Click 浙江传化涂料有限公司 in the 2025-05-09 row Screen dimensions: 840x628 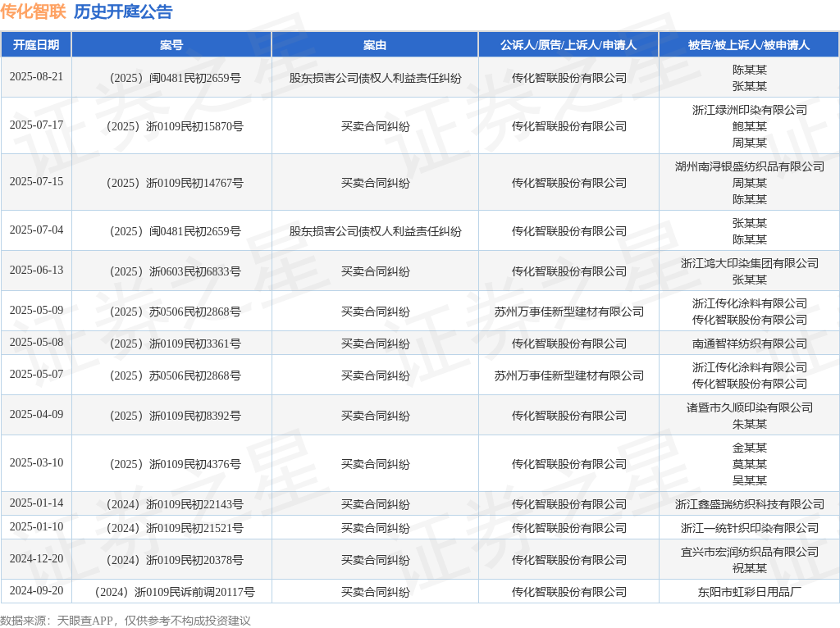[x=750, y=303]
